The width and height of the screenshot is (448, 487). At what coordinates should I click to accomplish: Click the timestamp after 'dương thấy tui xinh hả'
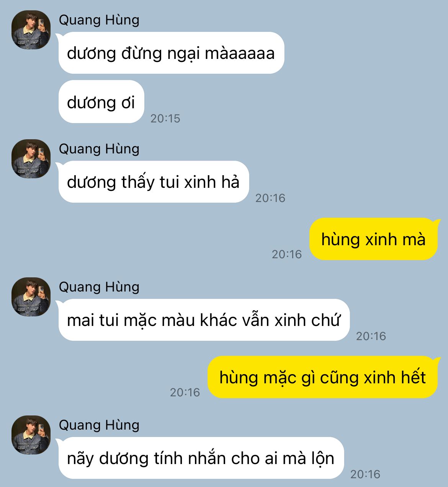click(270, 198)
